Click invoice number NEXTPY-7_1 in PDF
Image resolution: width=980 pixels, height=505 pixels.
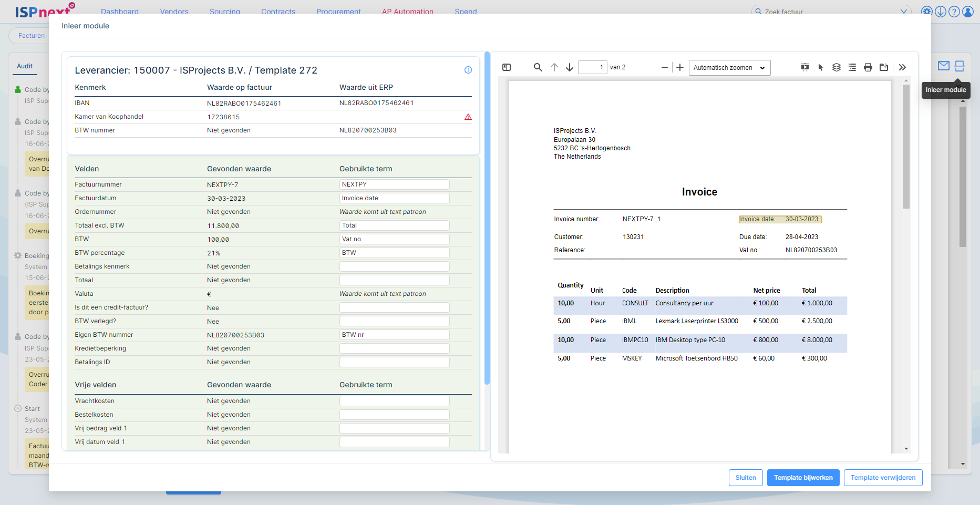click(x=641, y=219)
